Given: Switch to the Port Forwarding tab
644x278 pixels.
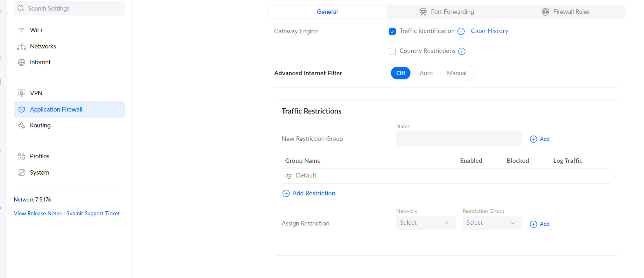Looking at the screenshot, I should (x=447, y=12).
